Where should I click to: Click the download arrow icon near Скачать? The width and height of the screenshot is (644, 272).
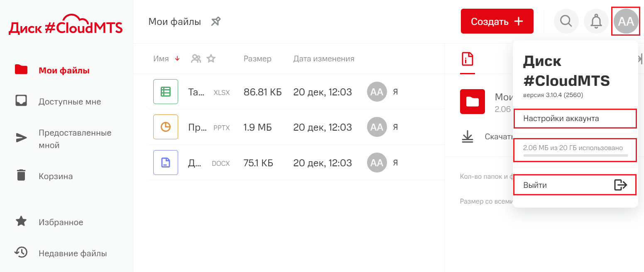468,137
